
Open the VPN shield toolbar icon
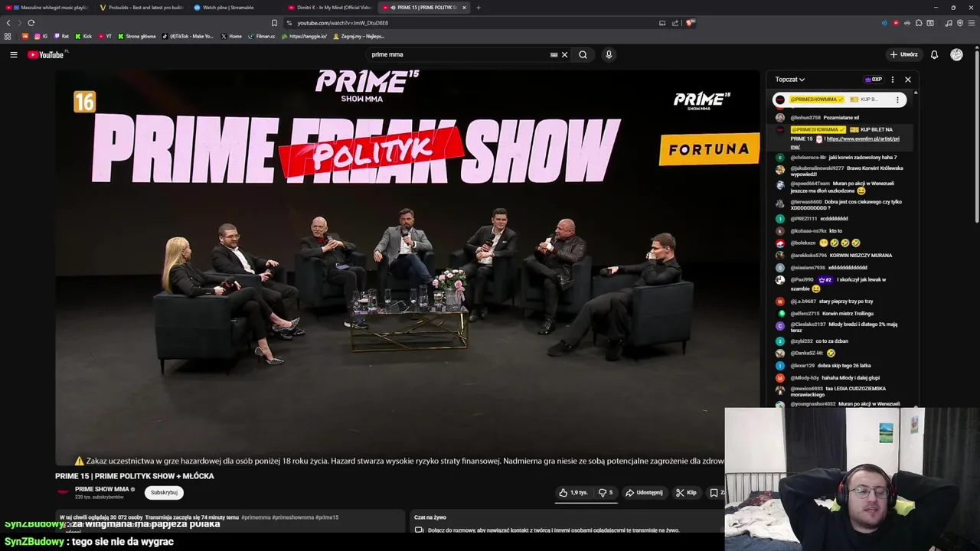coord(960,23)
